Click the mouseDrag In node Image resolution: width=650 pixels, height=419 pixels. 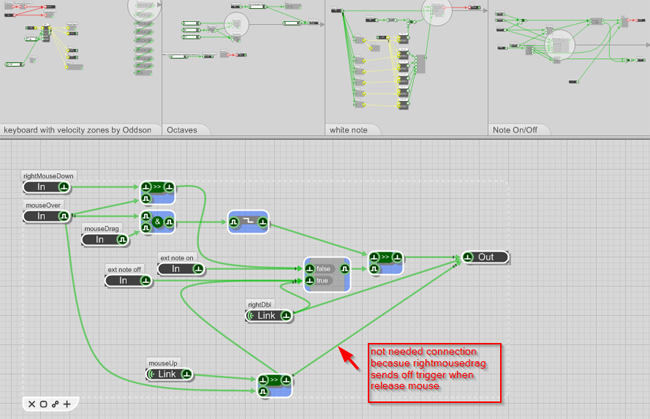point(102,239)
